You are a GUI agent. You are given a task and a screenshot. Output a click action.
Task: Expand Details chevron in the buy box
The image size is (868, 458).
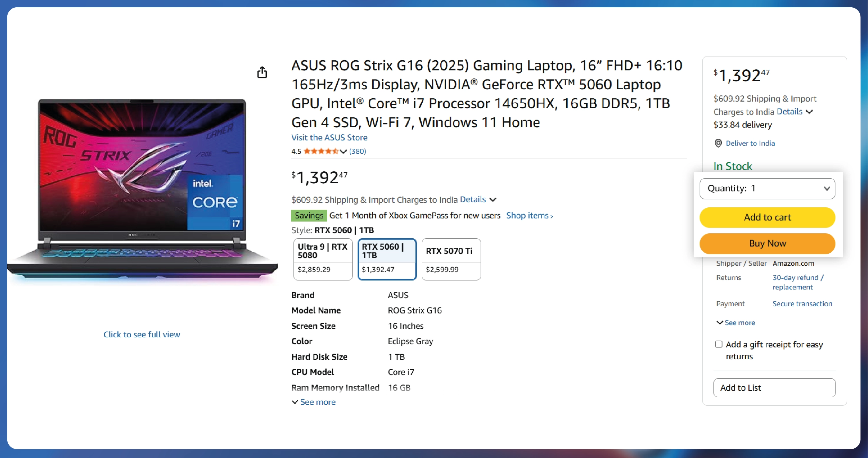pos(809,112)
